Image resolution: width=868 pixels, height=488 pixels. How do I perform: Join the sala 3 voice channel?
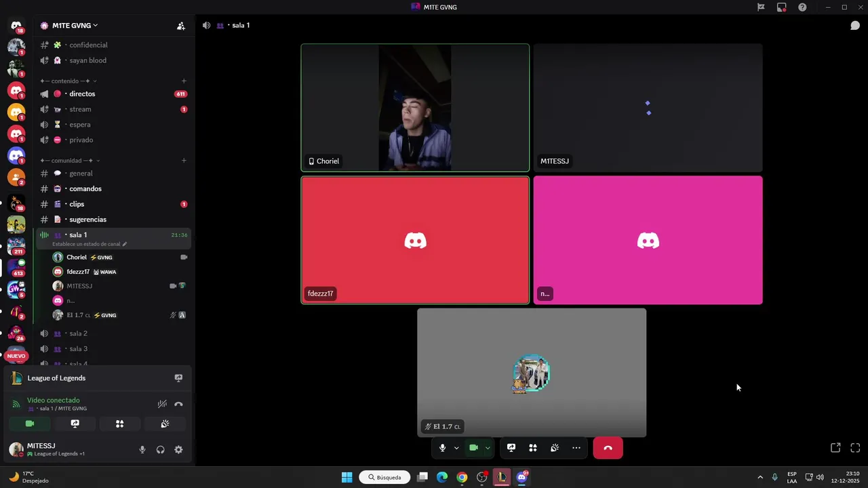pyautogui.click(x=114, y=349)
